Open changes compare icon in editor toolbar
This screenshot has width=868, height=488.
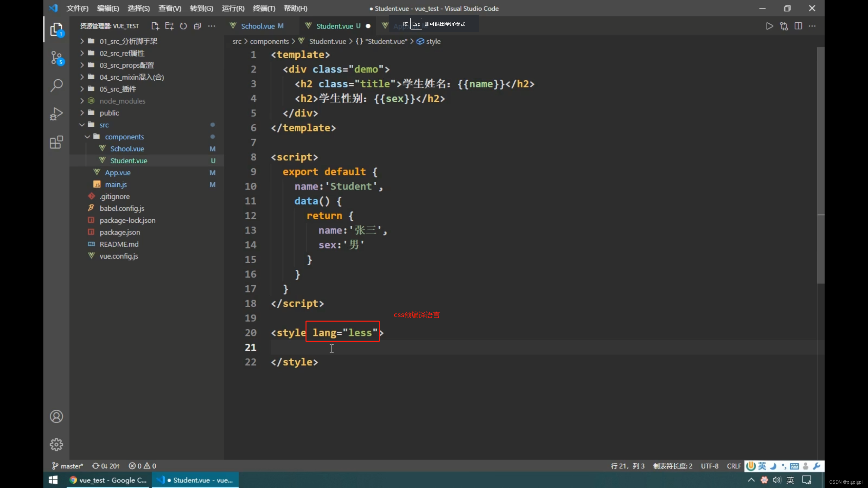point(784,26)
